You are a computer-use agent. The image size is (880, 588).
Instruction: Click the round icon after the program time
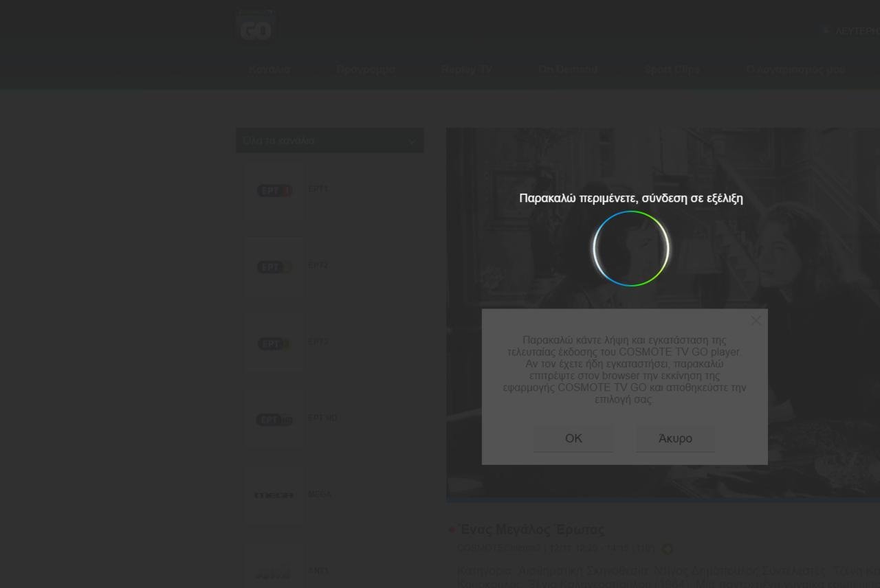667,548
